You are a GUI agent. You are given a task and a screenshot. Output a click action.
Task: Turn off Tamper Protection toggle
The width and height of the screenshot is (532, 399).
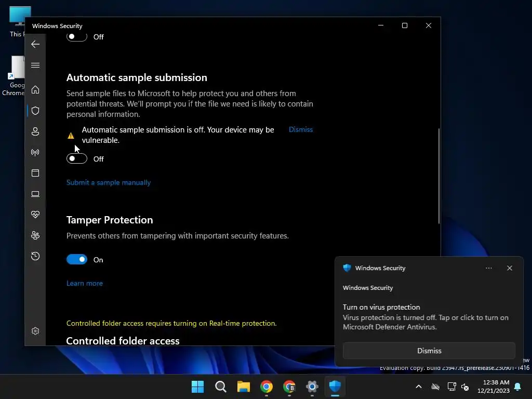tap(77, 259)
